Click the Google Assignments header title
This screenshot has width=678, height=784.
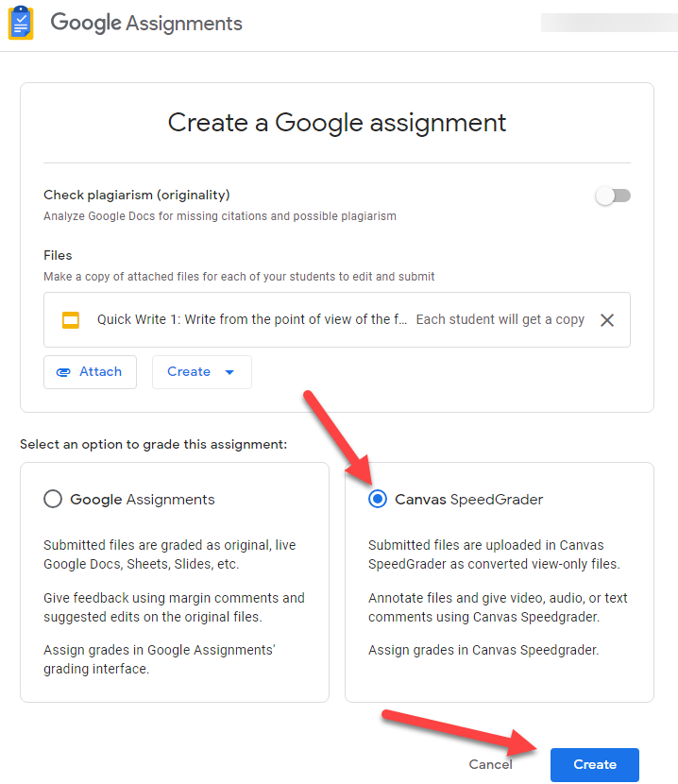(146, 24)
